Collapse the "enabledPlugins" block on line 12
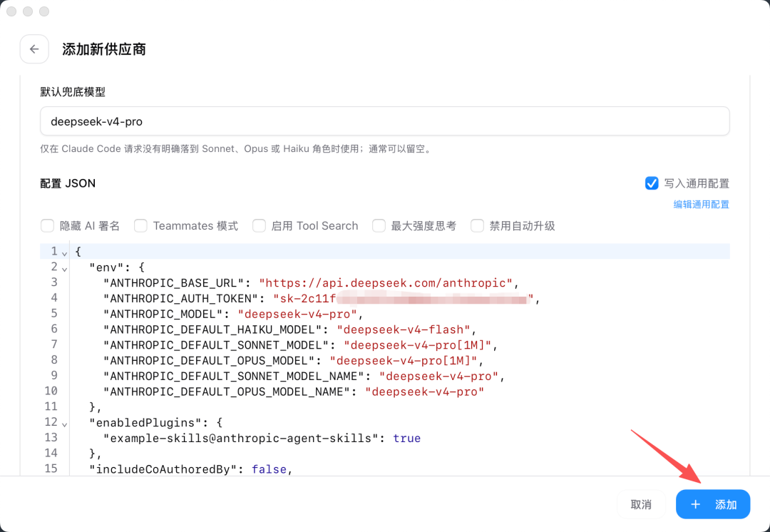 tap(64, 424)
